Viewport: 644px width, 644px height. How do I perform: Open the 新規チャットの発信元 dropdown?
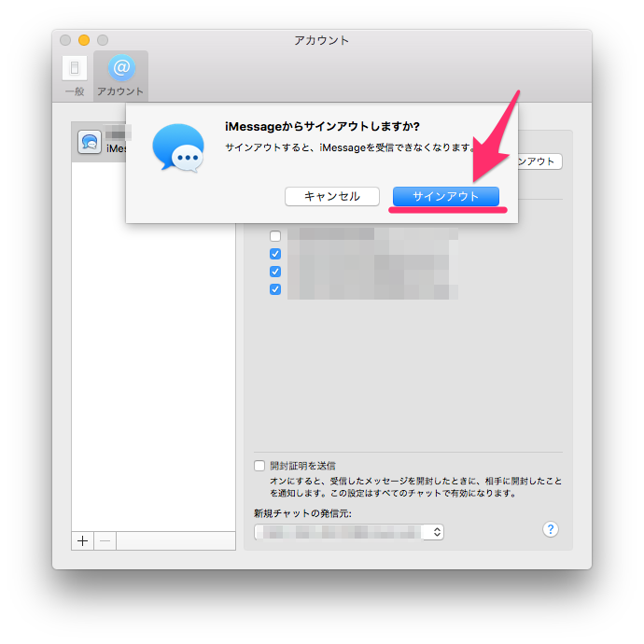click(347, 532)
